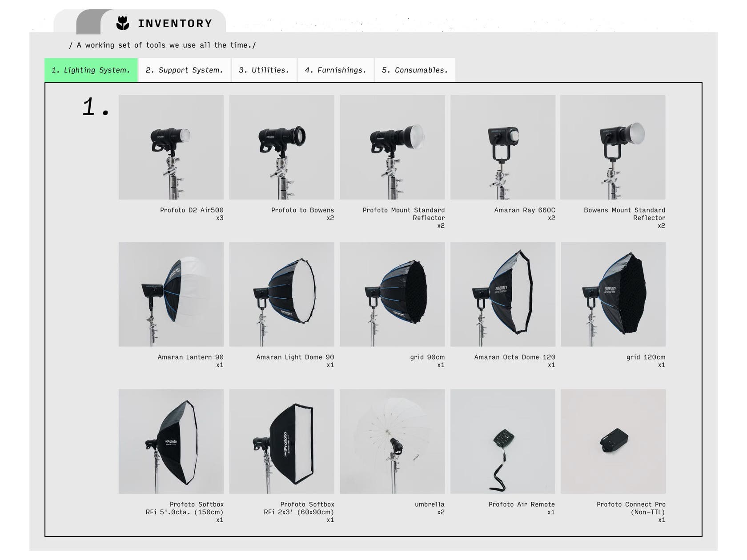Select the Profoto Softbox RFi 5' Octa image
The height and width of the screenshot is (560, 747).
click(171, 441)
